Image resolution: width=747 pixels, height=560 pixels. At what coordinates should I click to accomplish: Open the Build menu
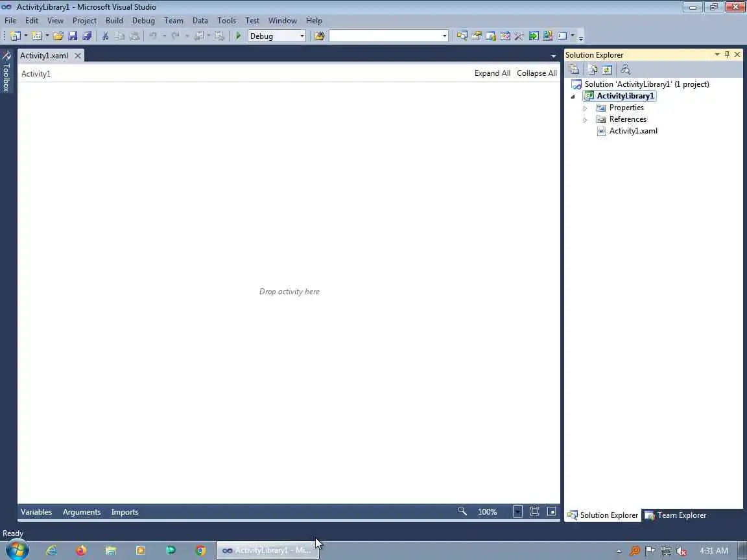click(x=114, y=21)
